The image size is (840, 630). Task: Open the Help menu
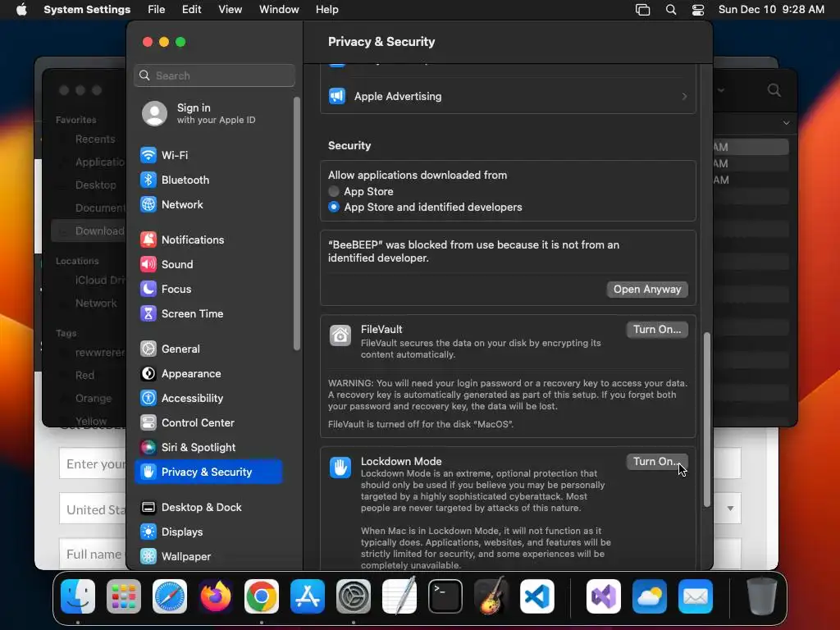326,10
